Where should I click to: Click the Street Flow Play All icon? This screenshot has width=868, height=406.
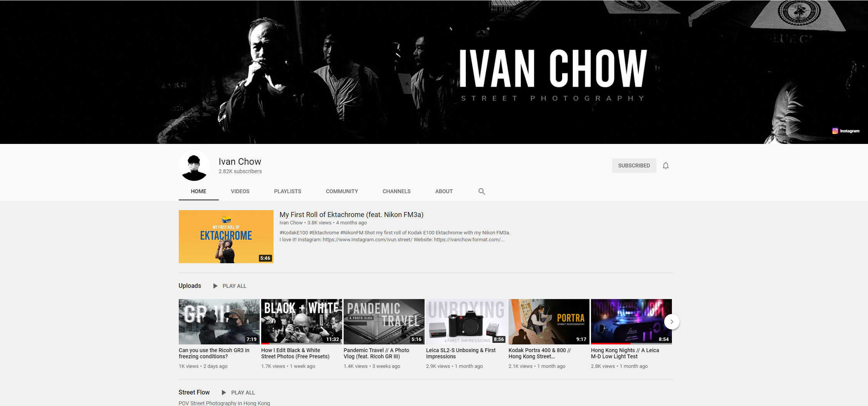[x=224, y=393]
